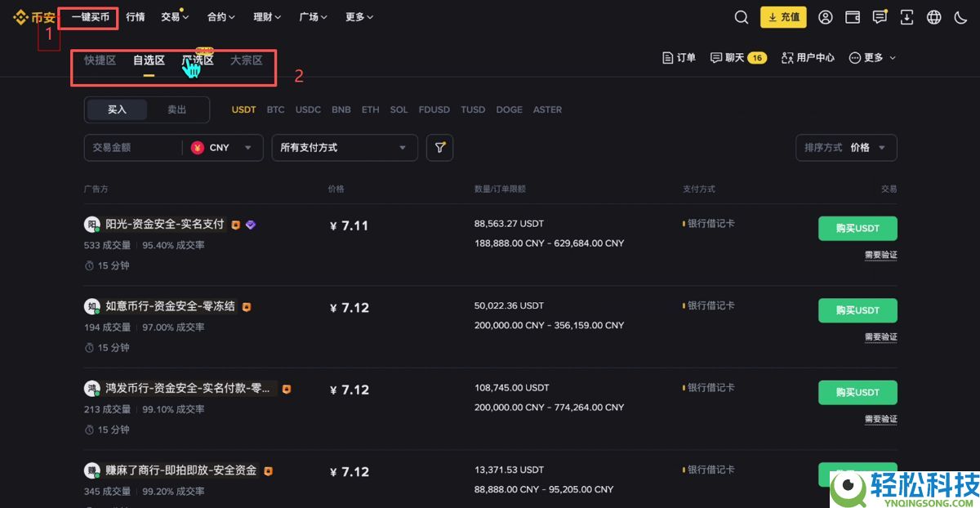Screen dimensions: 980x508
Task: Switch to the 大宗区 tab
Action: [247, 59]
